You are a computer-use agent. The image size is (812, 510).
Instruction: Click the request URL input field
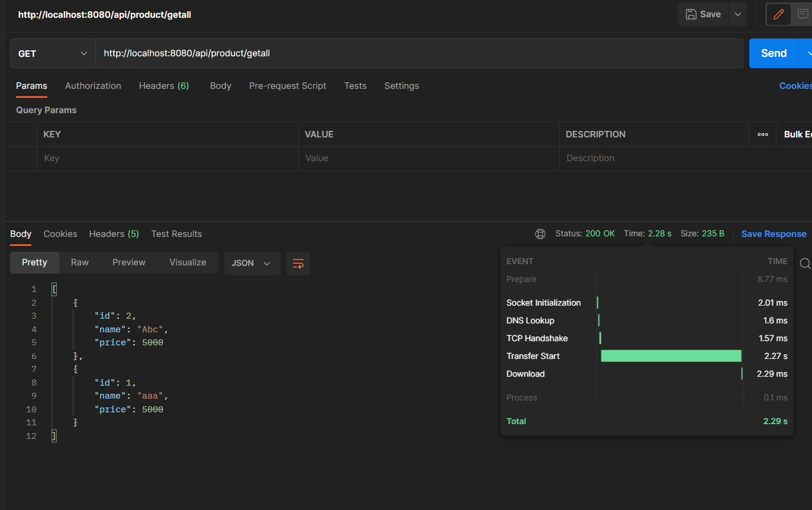[x=419, y=53]
